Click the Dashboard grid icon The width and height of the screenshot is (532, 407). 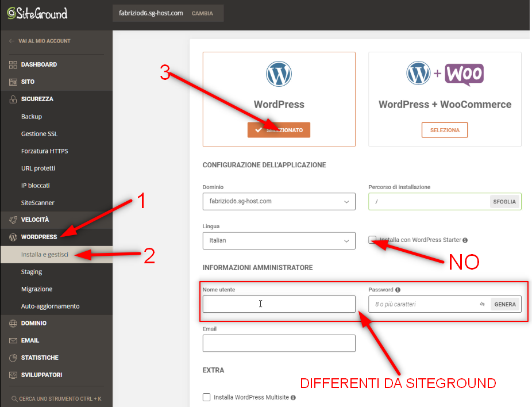[x=13, y=64]
